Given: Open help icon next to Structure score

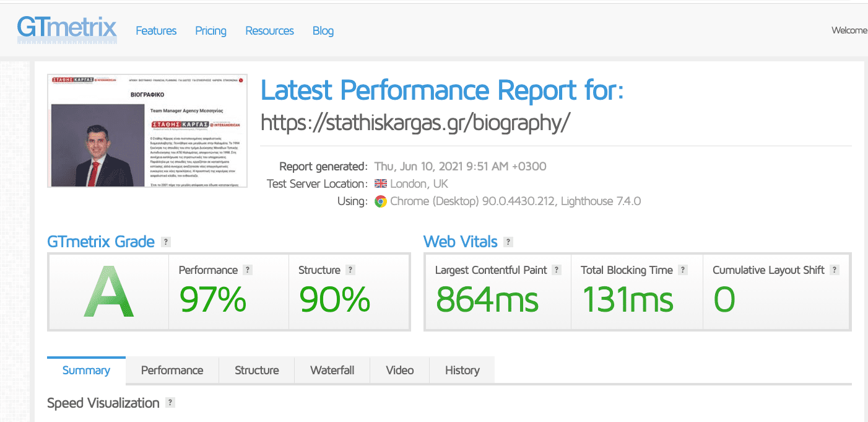Looking at the screenshot, I should 350,270.
